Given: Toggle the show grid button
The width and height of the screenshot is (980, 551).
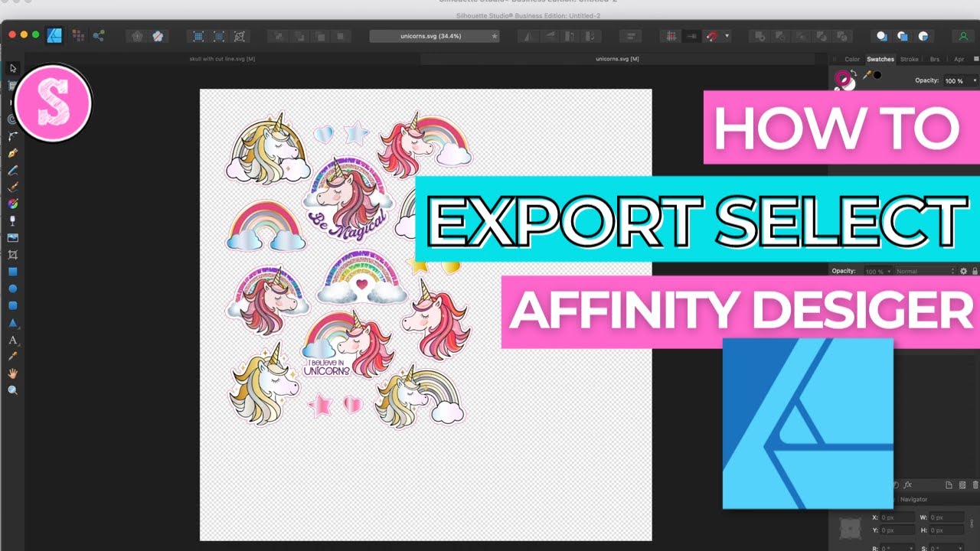Looking at the screenshot, I should (x=671, y=36).
